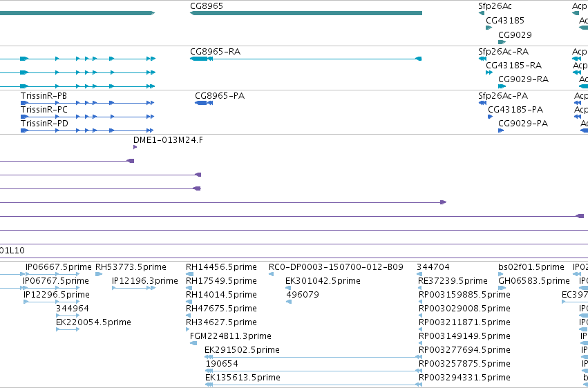Screen dimensions: 588x388
Task: Click the GH06583.5prime label
Action: (534, 281)
